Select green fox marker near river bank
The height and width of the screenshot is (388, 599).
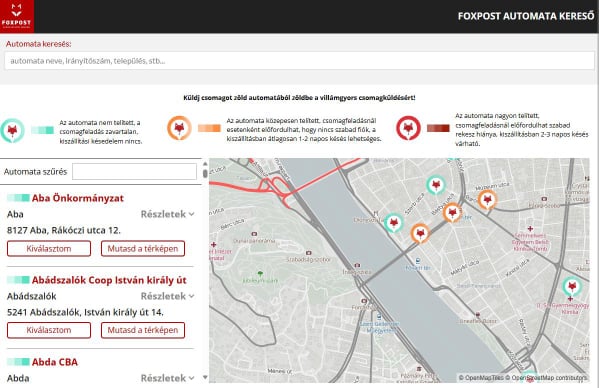coord(393,223)
